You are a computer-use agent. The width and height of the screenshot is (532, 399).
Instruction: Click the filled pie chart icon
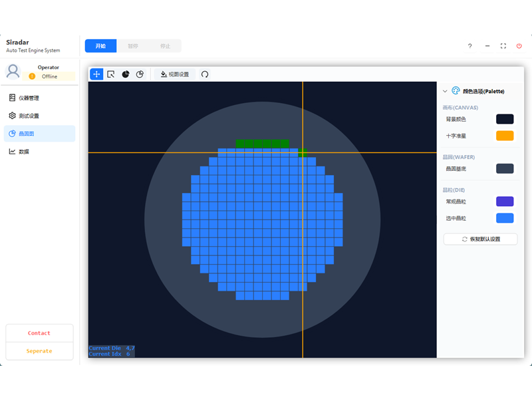tap(126, 74)
